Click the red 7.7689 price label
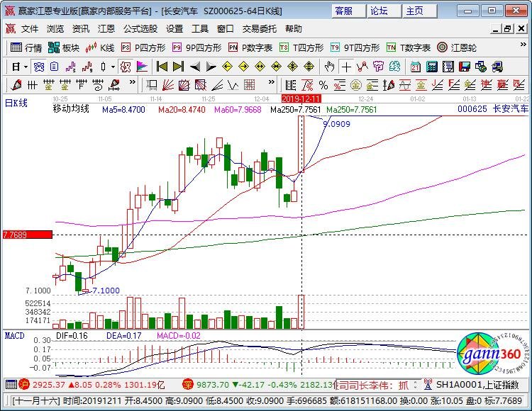The width and height of the screenshot is (532, 411). pyautogui.click(x=28, y=235)
